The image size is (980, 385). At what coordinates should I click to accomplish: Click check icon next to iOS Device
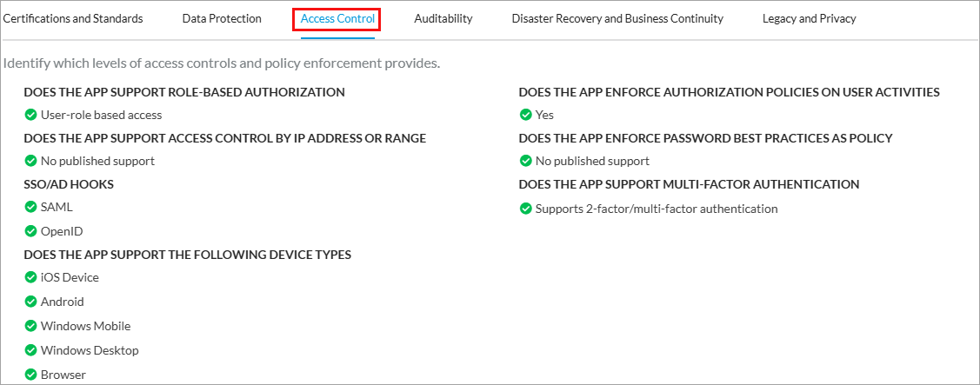pyautogui.click(x=30, y=277)
